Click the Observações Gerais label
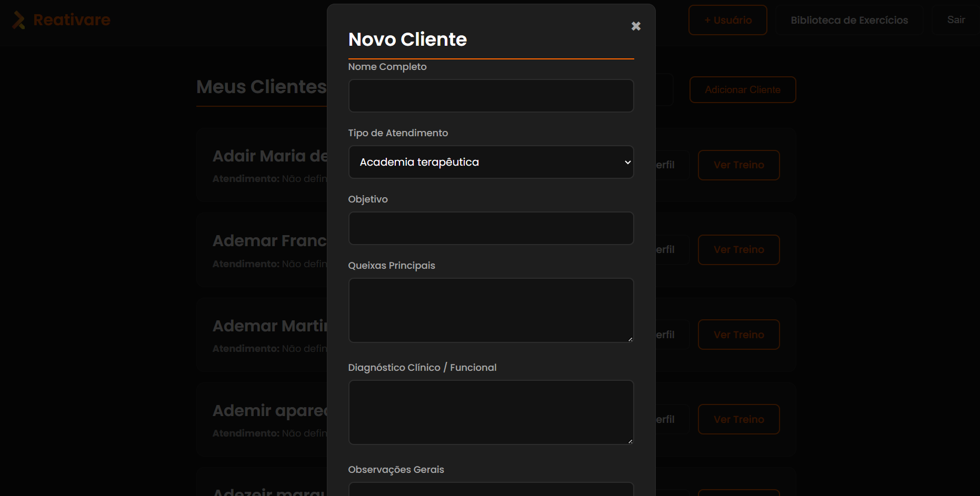This screenshot has width=980, height=496. [x=396, y=470]
